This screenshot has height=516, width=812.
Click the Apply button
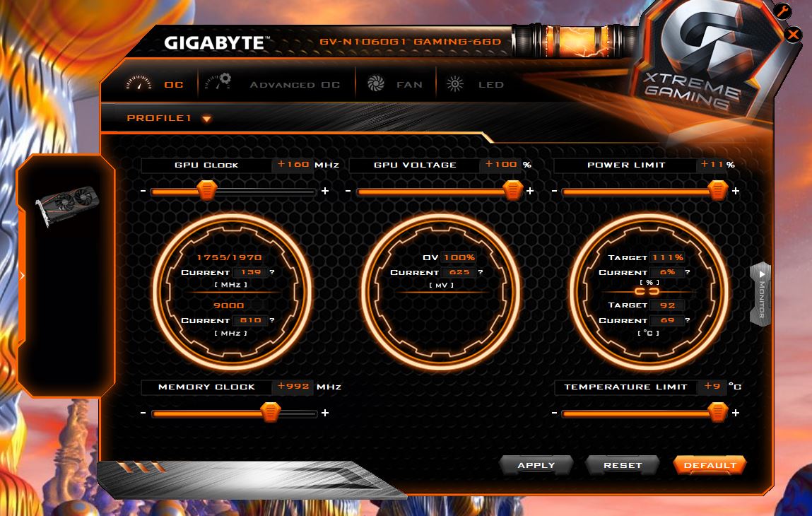point(536,465)
